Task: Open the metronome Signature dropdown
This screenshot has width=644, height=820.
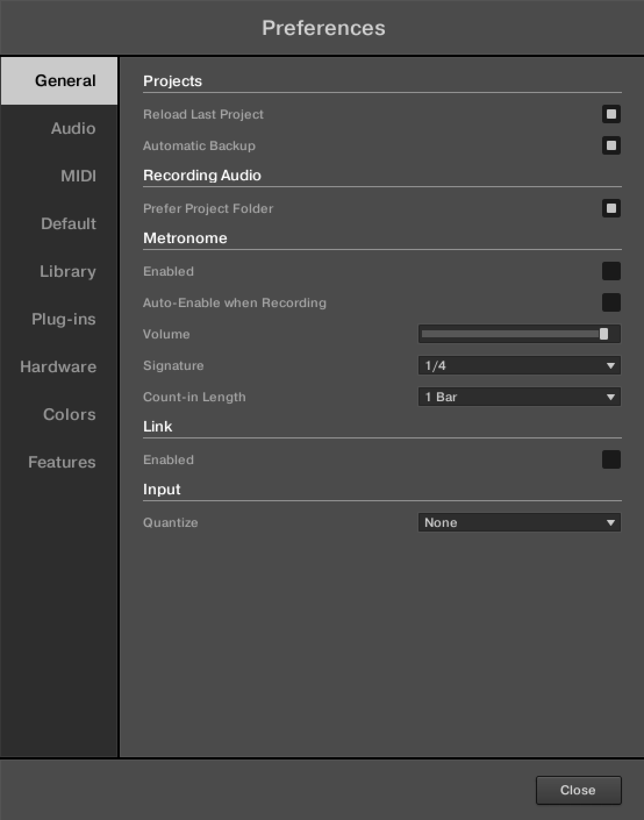Action: 519,365
